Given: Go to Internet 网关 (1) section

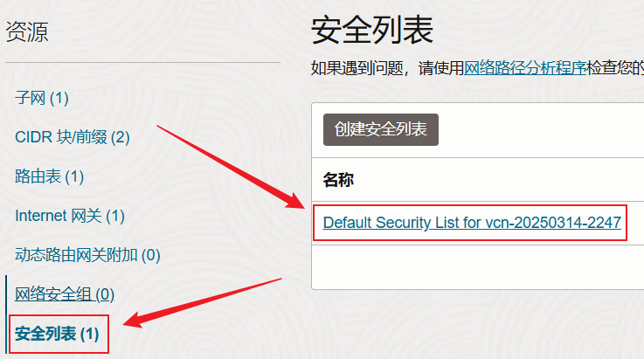Looking at the screenshot, I should [x=70, y=216].
